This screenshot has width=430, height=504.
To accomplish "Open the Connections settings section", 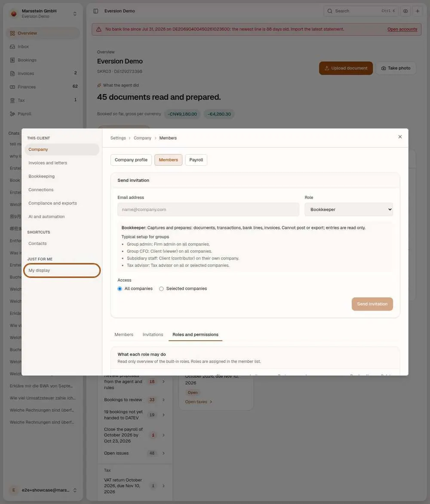I will (62, 190).
